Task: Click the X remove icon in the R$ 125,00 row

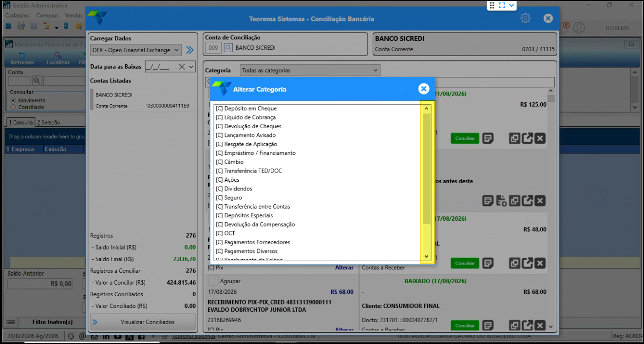Action: point(540,138)
